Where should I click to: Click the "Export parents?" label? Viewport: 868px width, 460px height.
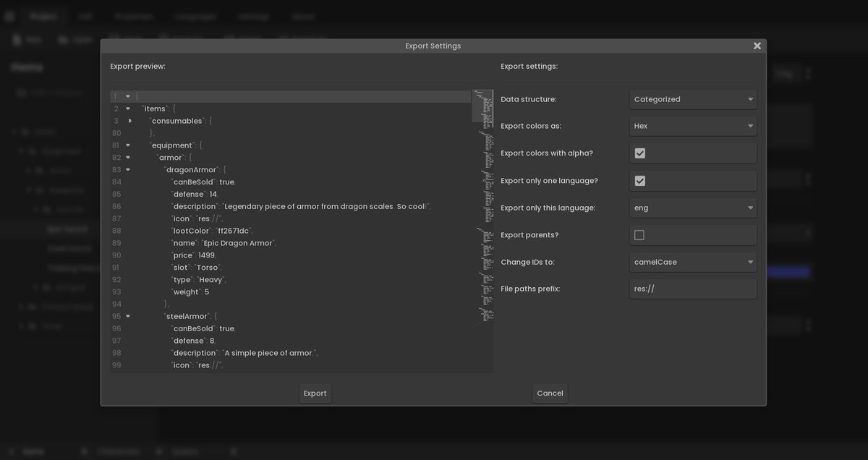tap(529, 235)
